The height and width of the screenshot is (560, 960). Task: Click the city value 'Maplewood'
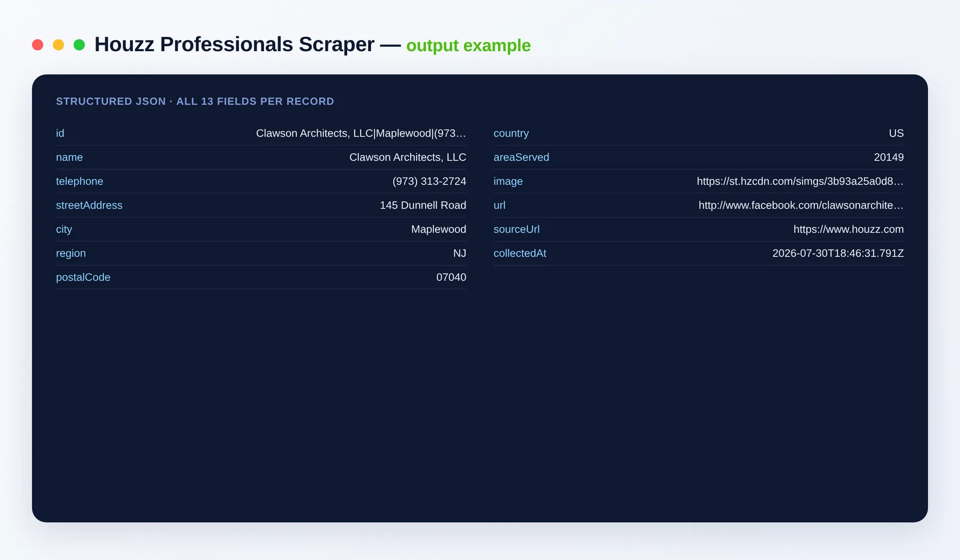(438, 229)
